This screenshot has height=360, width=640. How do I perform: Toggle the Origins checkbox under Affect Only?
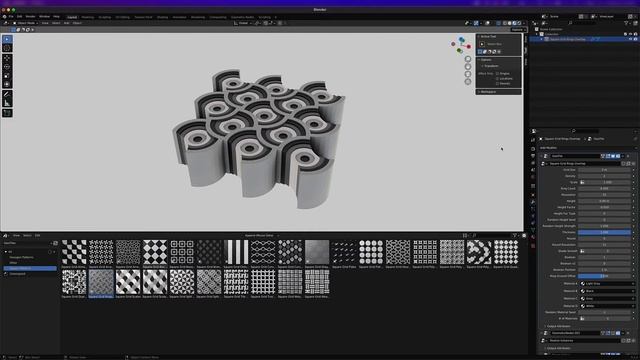(x=497, y=73)
